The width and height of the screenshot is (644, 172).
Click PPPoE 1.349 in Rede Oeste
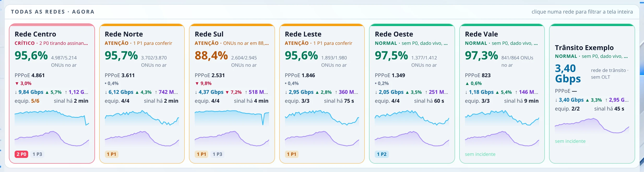click(x=390, y=75)
